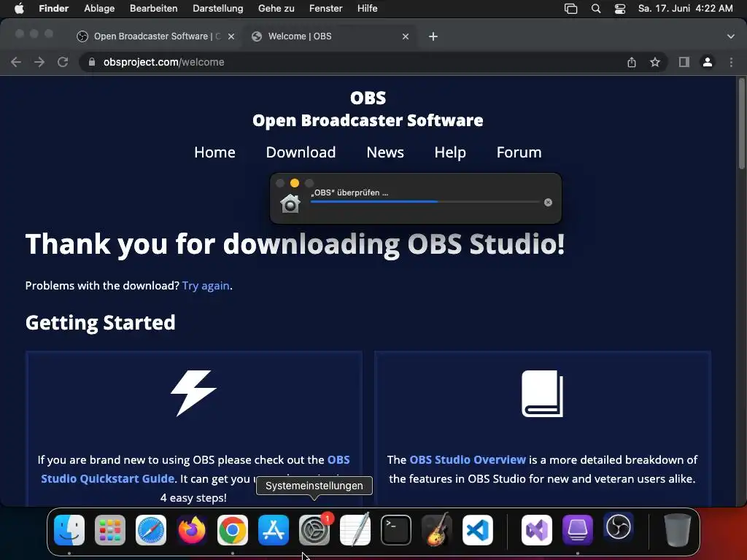Open Finder from the Dock
This screenshot has width=747, height=560.
[x=69, y=530]
